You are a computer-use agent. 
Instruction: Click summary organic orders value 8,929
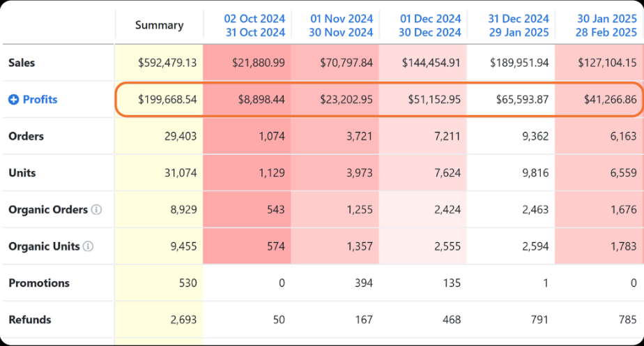183,209
